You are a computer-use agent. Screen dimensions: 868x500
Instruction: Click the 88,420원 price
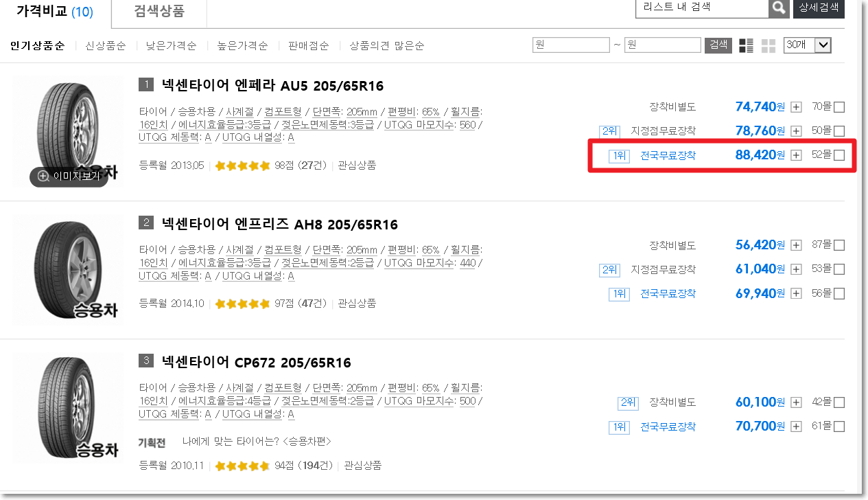pyautogui.click(x=760, y=155)
